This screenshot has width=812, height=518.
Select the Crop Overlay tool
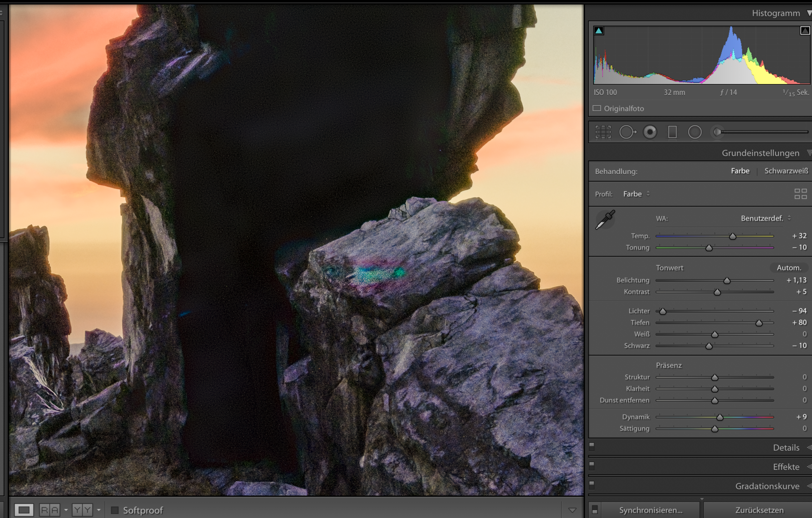click(x=603, y=132)
